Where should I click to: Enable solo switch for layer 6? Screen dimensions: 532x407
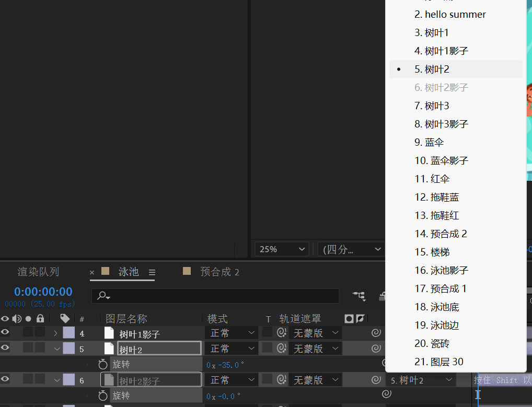tap(28, 379)
